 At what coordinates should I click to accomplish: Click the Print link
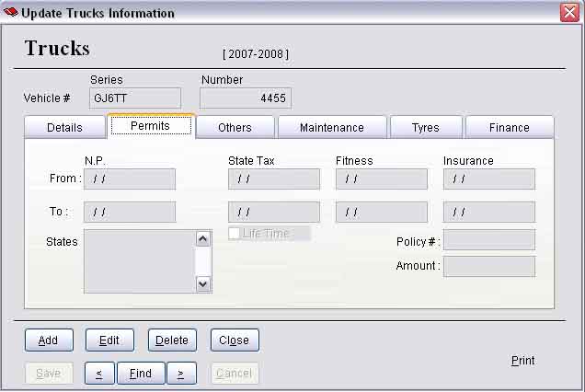click(522, 361)
